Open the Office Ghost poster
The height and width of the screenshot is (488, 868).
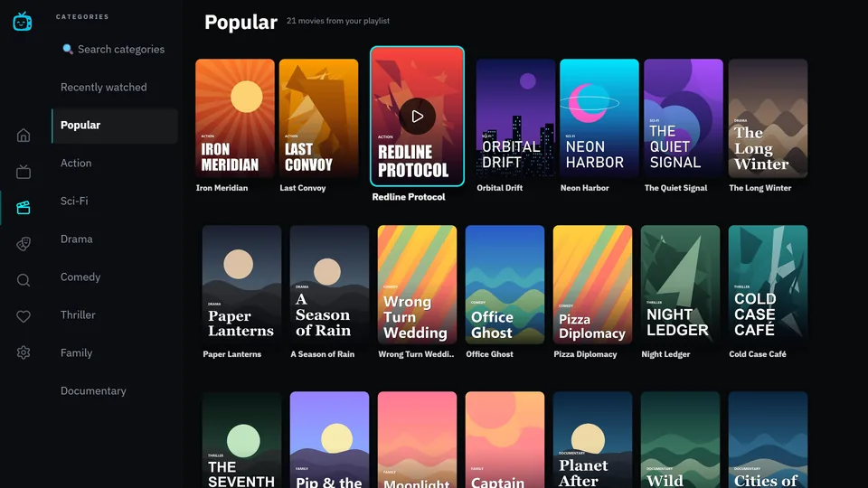point(505,285)
